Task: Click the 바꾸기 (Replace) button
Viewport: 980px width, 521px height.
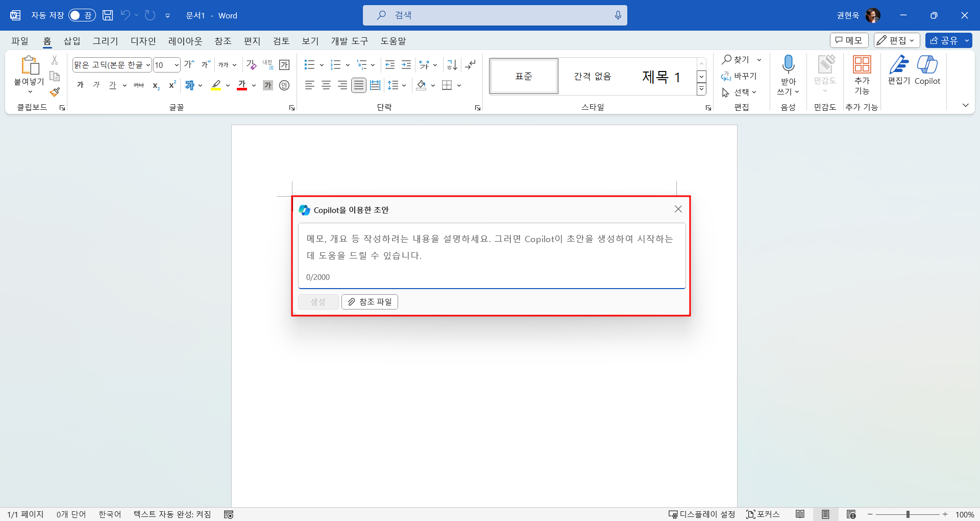Action: coord(739,76)
